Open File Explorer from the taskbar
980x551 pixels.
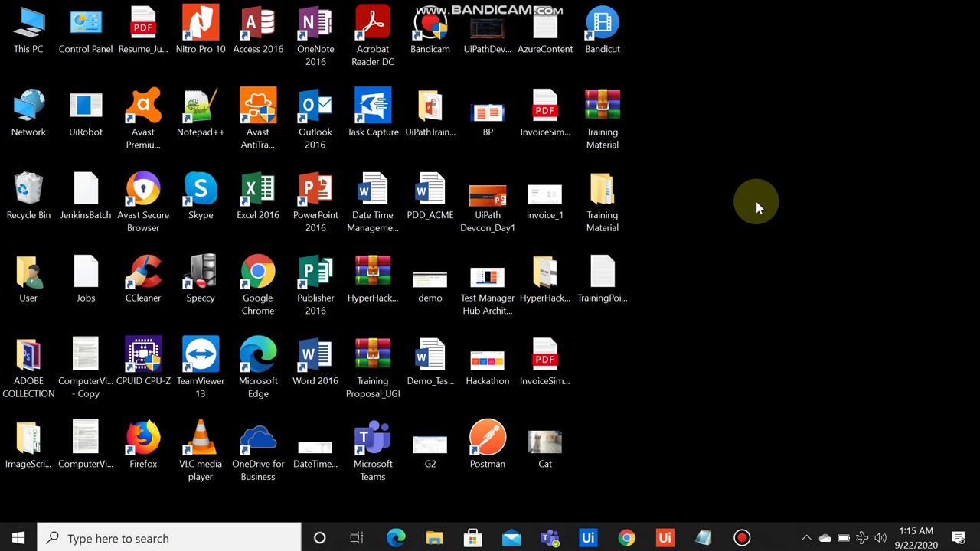(x=434, y=538)
